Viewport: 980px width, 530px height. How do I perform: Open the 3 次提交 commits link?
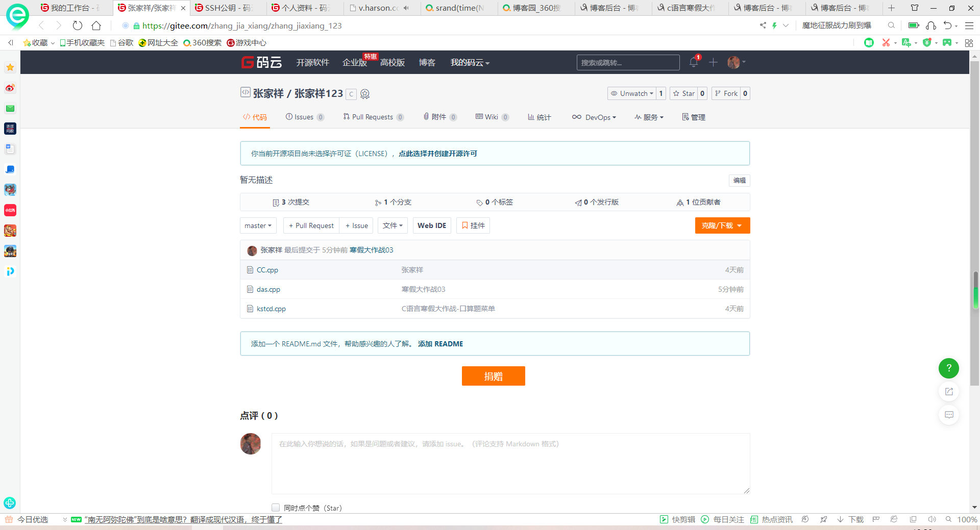click(291, 202)
